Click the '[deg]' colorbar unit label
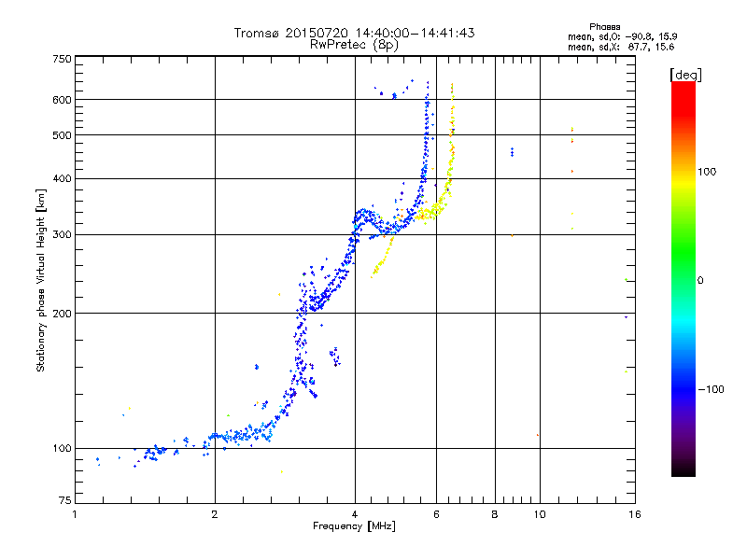The height and width of the screenshot is (560, 747). point(685,75)
